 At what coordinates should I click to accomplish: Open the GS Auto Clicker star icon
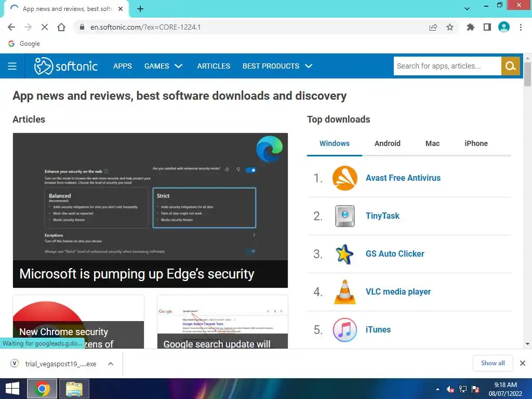[x=345, y=254]
